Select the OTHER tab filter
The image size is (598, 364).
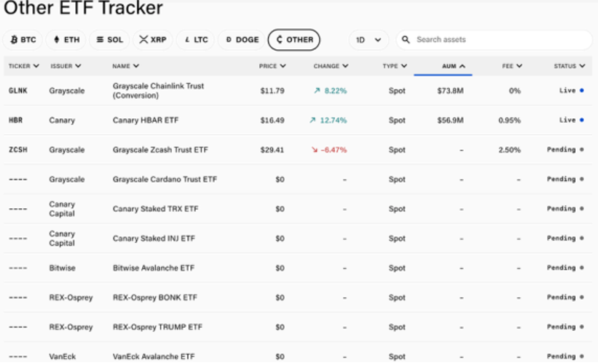(294, 40)
